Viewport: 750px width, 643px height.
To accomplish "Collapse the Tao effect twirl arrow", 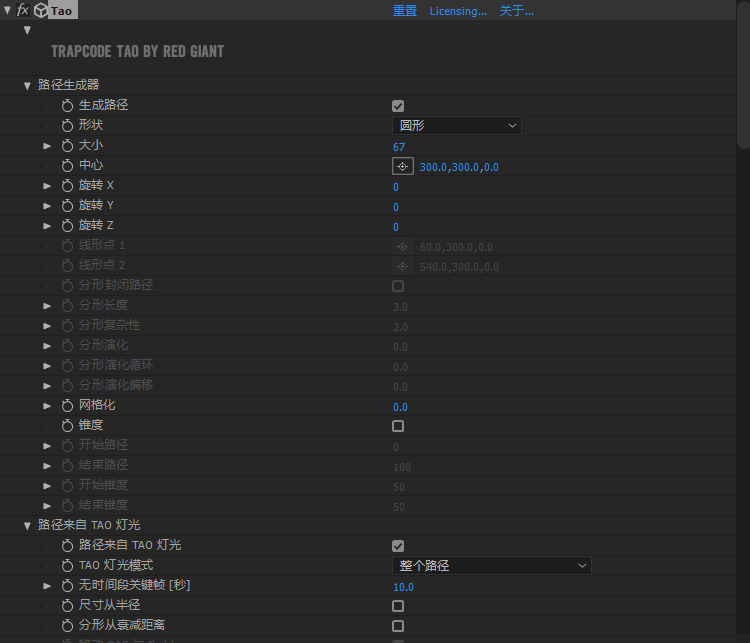I will tap(7, 10).
